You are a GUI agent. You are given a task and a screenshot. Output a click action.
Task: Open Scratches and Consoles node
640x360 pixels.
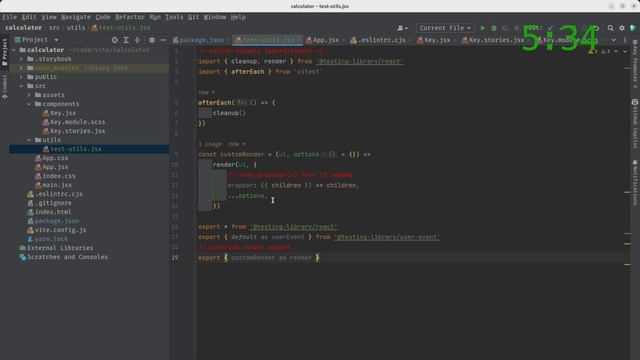(68, 257)
